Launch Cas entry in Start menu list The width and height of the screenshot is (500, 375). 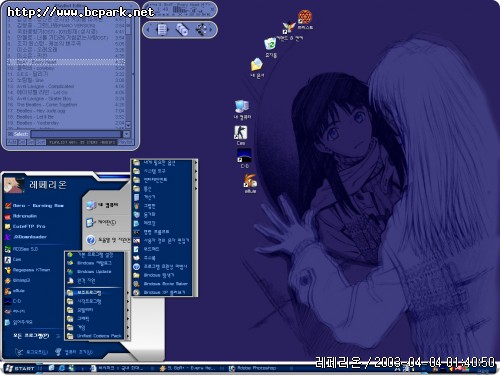(x=13, y=259)
